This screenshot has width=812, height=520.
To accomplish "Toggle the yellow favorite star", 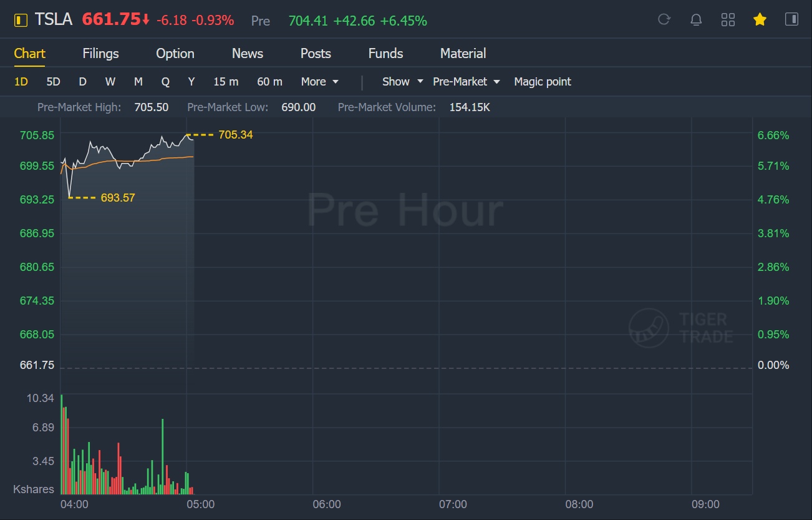I will pos(760,19).
